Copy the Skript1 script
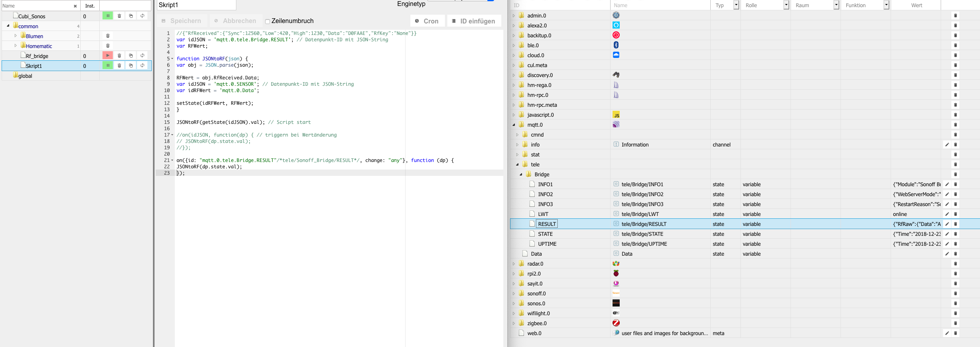The width and height of the screenshot is (980, 347). pos(131,66)
